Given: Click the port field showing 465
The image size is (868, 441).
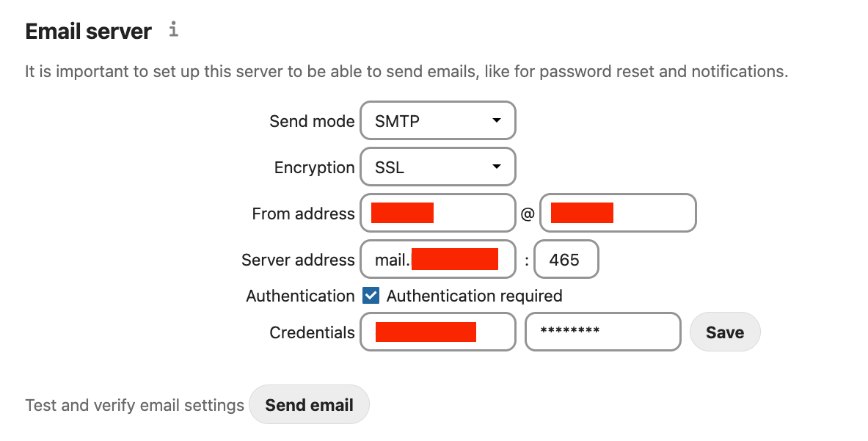Looking at the screenshot, I should tap(565, 260).
